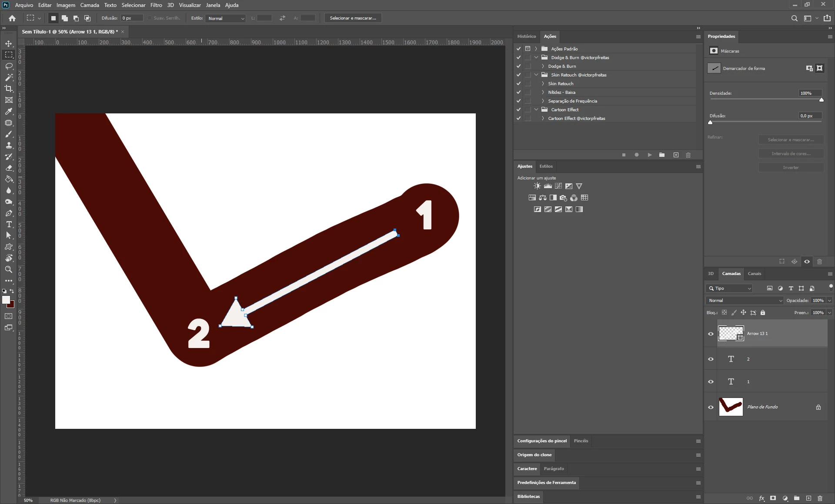Screen dimensions: 835x504
Task: Delete layer using the Layers trash icon
Action: click(820, 498)
